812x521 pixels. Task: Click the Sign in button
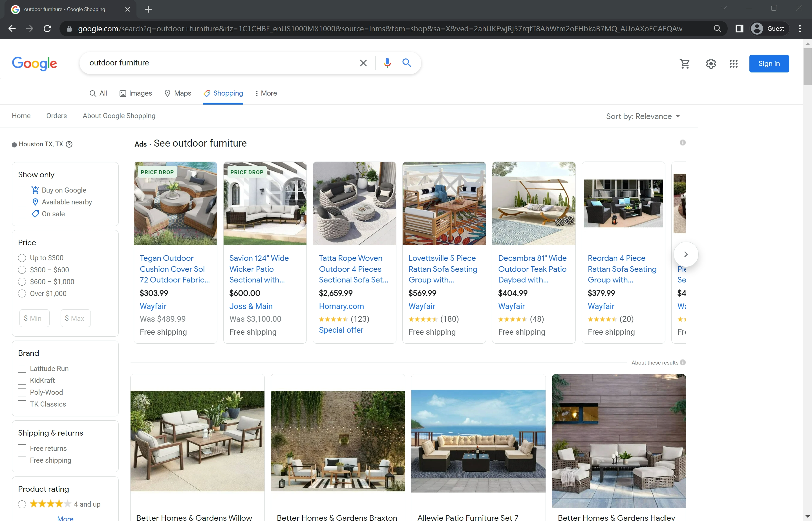(x=769, y=64)
